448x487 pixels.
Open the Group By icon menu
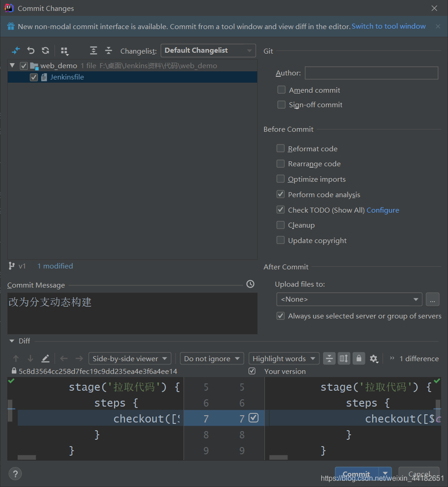point(65,51)
